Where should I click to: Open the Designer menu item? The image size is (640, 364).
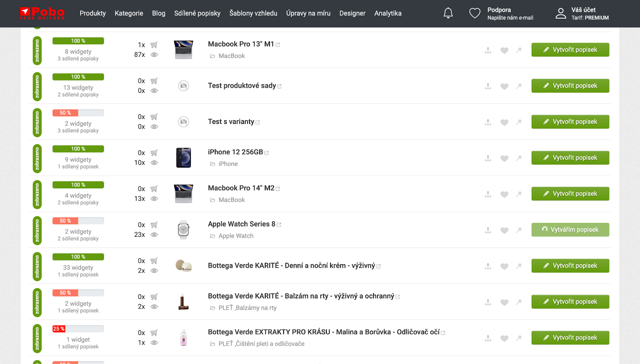[352, 13]
